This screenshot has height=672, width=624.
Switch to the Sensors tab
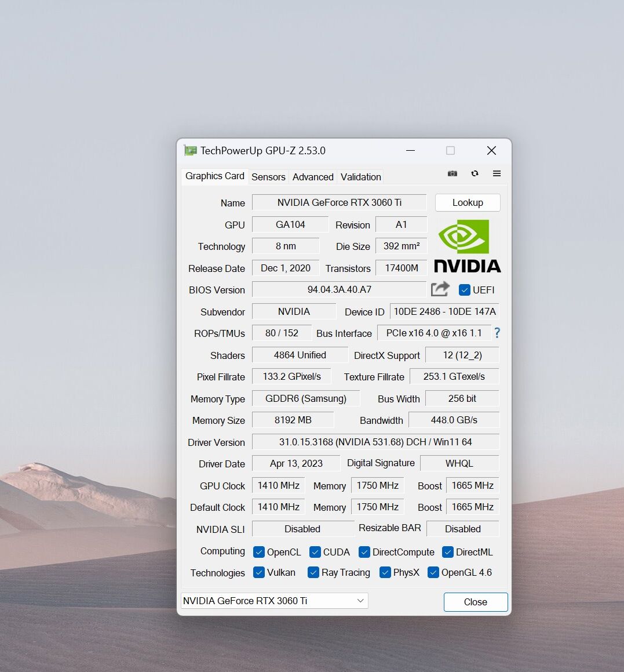pos(268,177)
